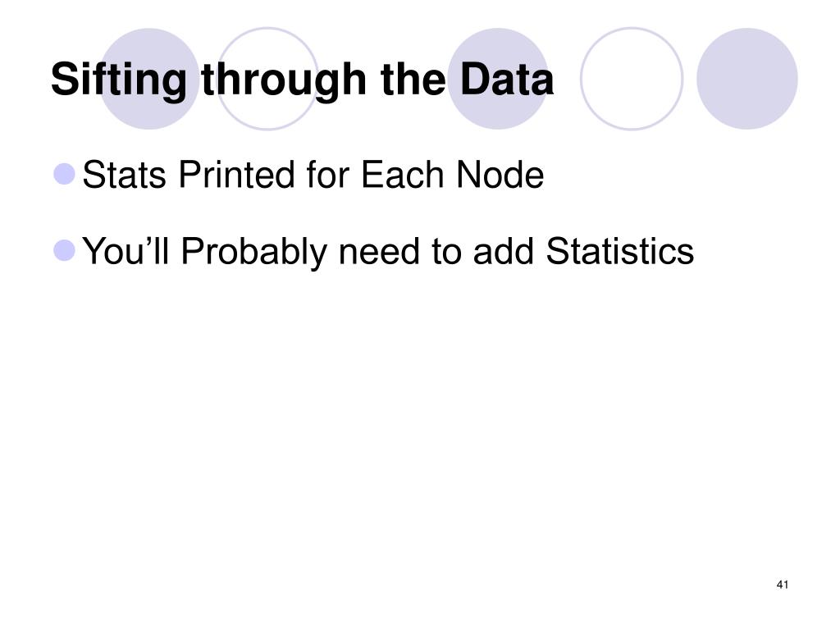Select the outlined circle behind the word through
Image resolution: width=840 pixels, height=630 pixels.
click(x=267, y=79)
